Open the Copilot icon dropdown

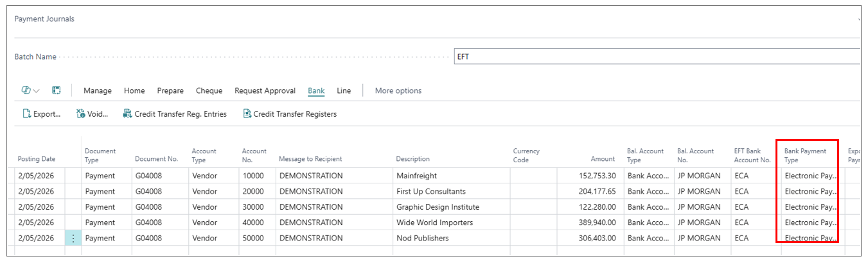30,90
